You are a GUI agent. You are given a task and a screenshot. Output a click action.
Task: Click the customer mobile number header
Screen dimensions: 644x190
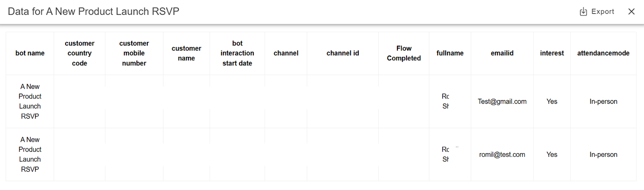point(134,53)
